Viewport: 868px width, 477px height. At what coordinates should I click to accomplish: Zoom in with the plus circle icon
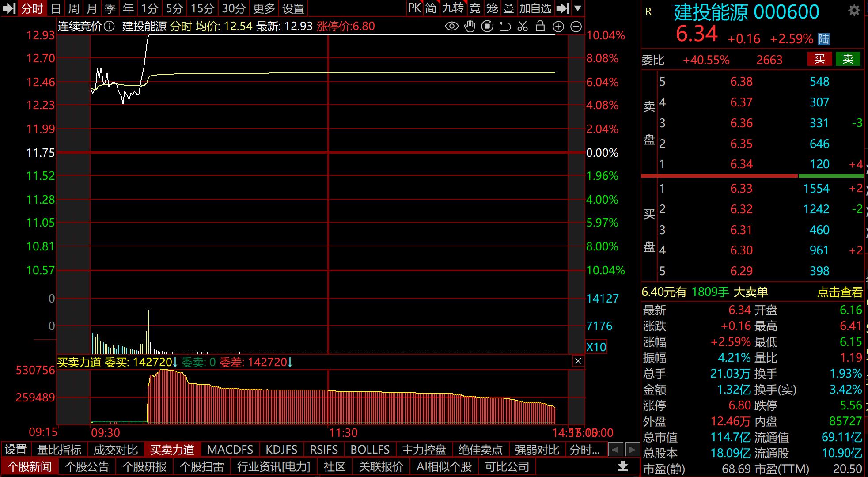558,26
